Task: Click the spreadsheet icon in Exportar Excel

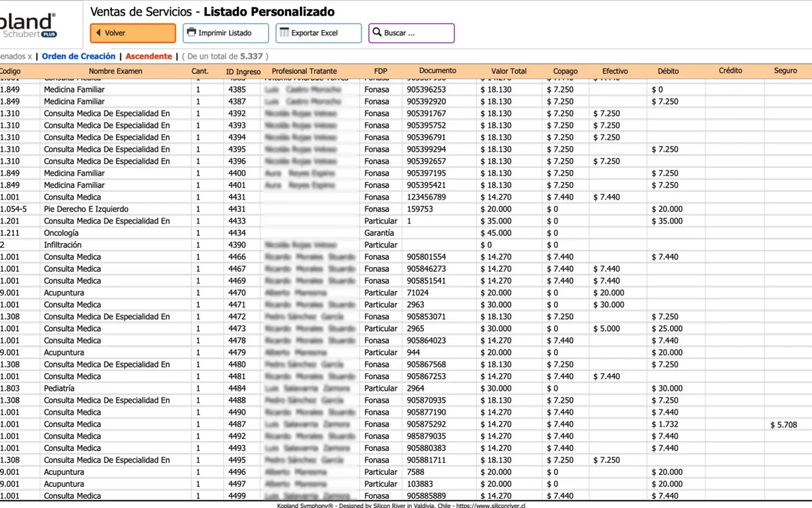Action: (x=284, y=32)
